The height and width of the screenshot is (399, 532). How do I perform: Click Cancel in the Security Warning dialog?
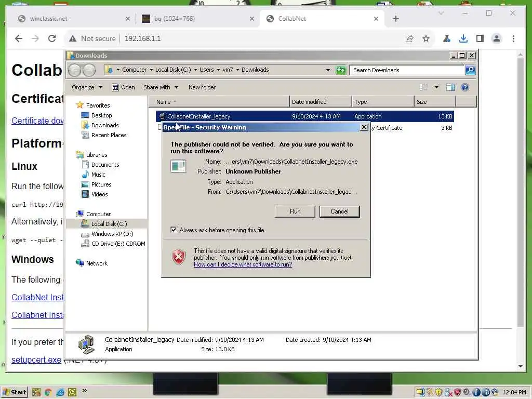pos(339,211)
